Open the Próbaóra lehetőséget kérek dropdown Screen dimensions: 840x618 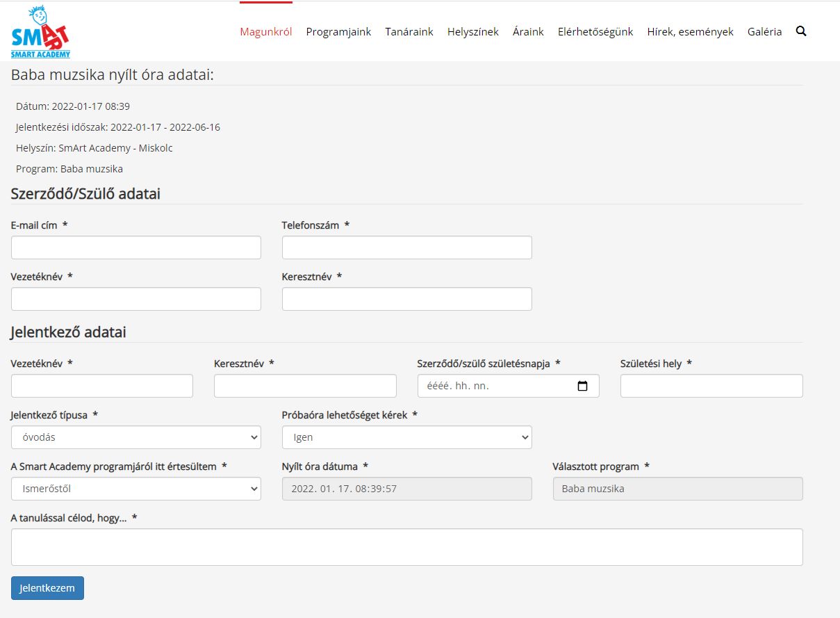pos(406,437)
